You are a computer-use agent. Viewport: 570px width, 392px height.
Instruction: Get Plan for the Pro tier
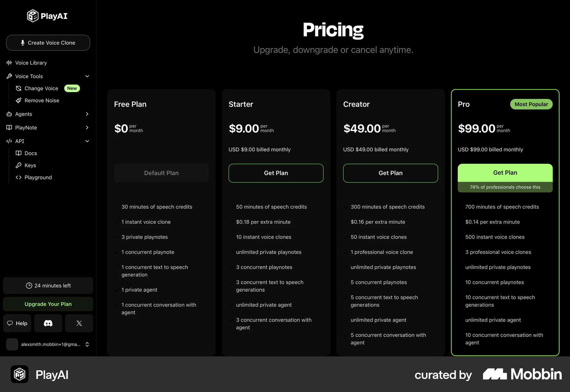click(505, 172)
